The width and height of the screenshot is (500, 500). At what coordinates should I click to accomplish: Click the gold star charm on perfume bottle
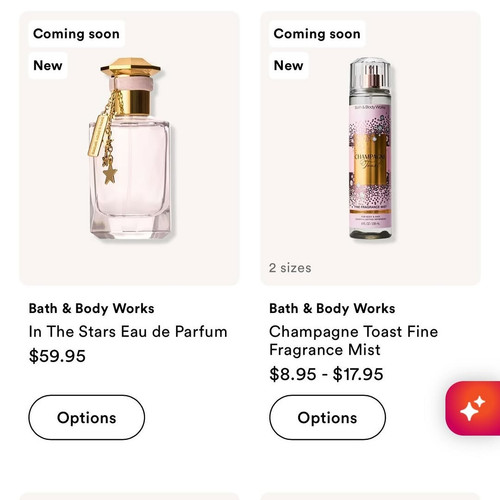click(110, 175)
